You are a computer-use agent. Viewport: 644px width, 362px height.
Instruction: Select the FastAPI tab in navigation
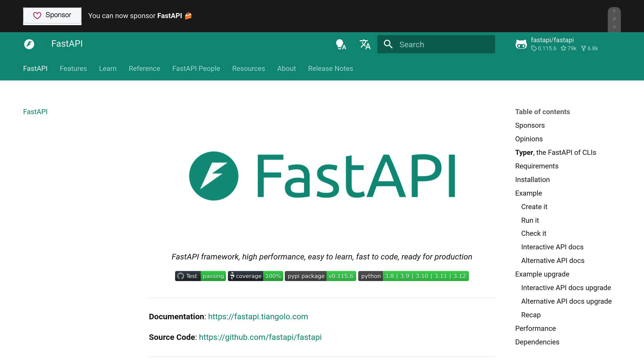[x=35, y=68]
